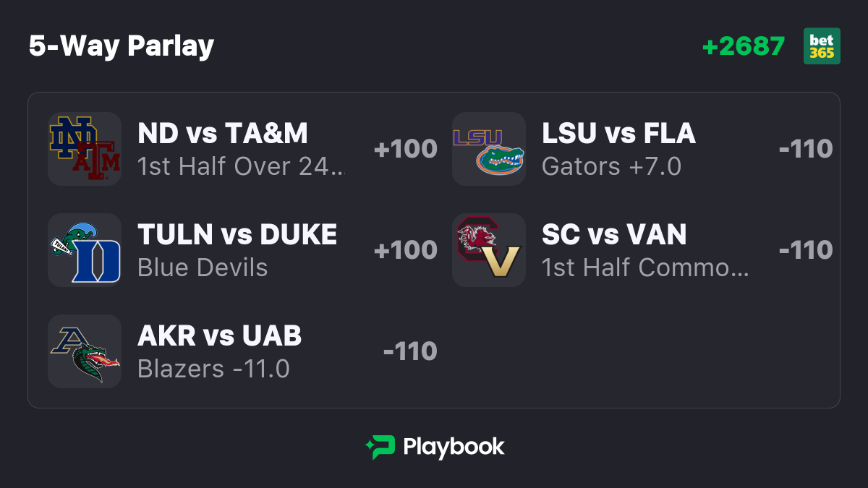Select the Gators +7.0 pick

click(x=612, y=166)
